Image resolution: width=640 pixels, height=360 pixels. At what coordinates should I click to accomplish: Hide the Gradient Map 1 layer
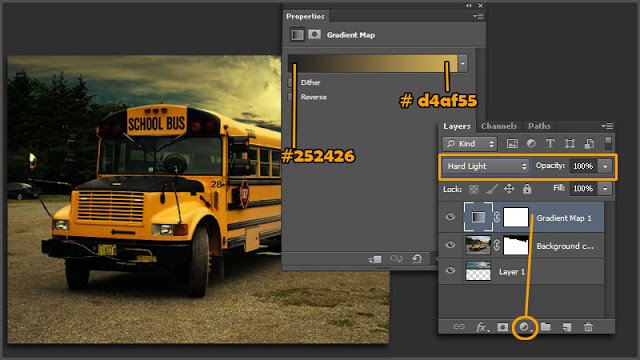(x=450, y=217)
